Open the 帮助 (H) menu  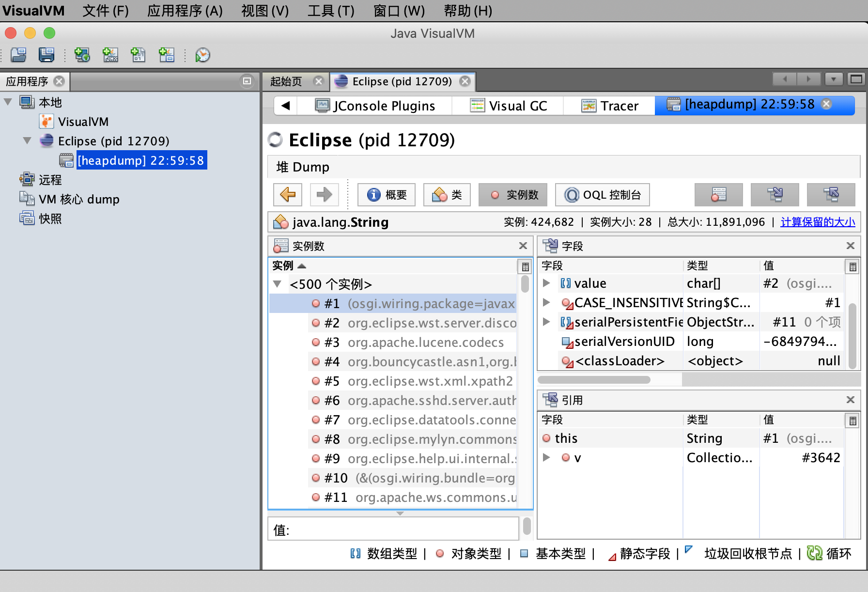pos(468,11)
